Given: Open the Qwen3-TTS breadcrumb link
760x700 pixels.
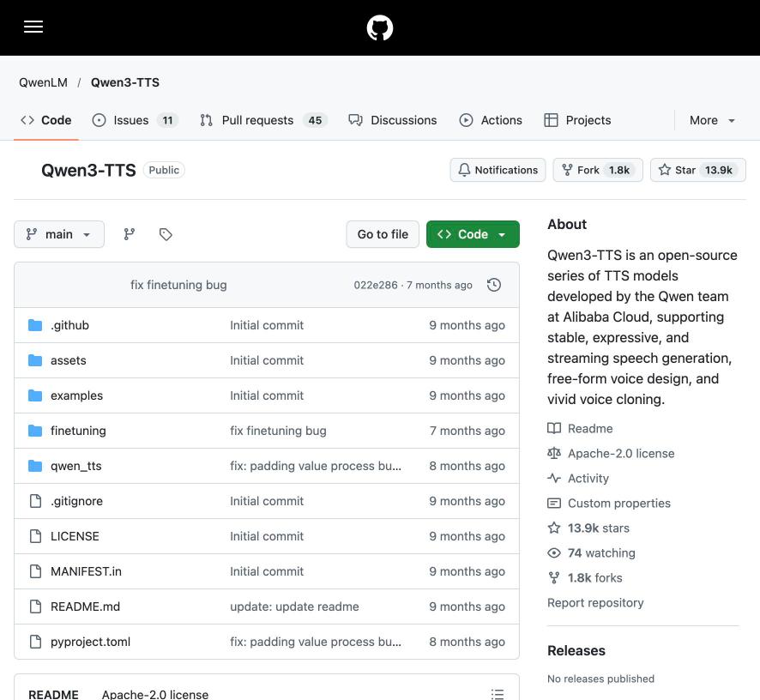Looking at the screenshot, I should (x=125, y=82).
